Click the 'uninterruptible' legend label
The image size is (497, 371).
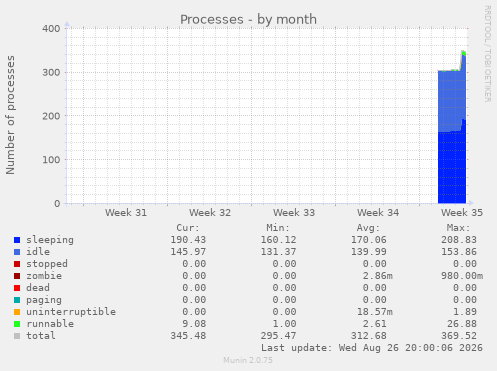[x=71, y=312]
